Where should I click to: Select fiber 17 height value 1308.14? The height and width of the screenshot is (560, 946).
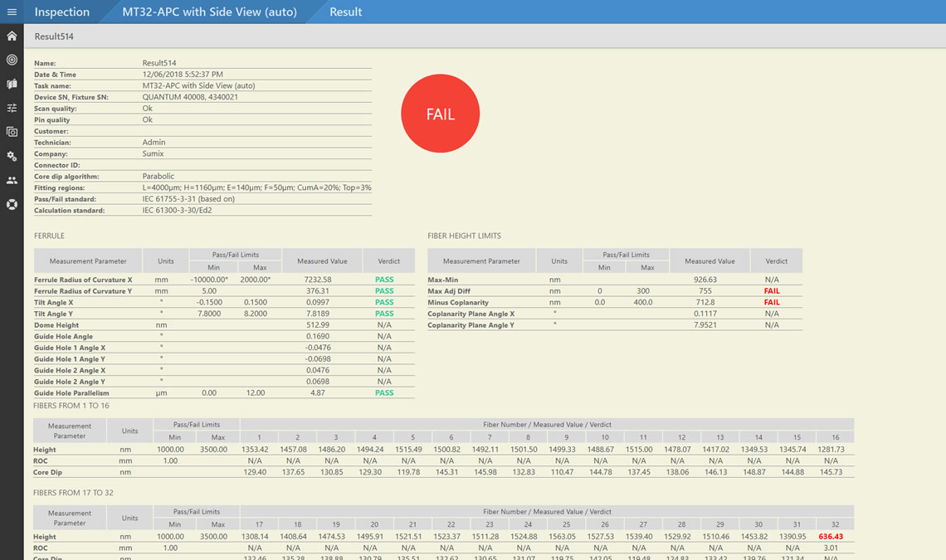(x=255, y=537)
